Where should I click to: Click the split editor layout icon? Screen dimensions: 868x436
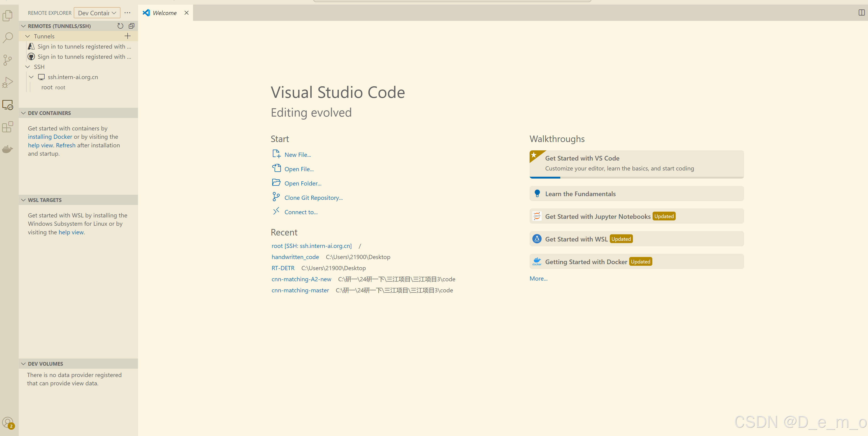point(861,13)
